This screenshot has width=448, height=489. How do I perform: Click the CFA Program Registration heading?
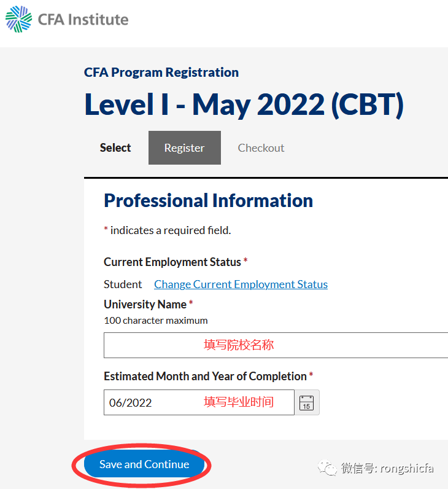coord(161,72)
